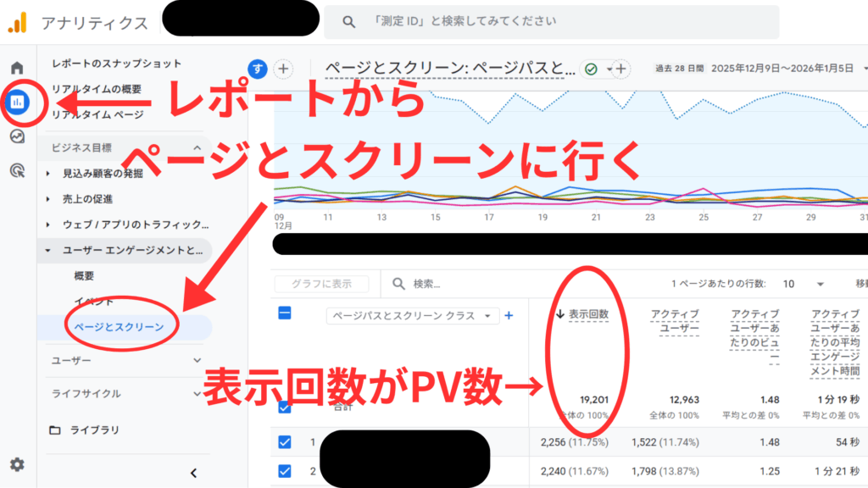Select ページとスクリーン in the sidebar
Image resolution: width=868 pixels, height=488 pixels.
click(x=118, y=324)
